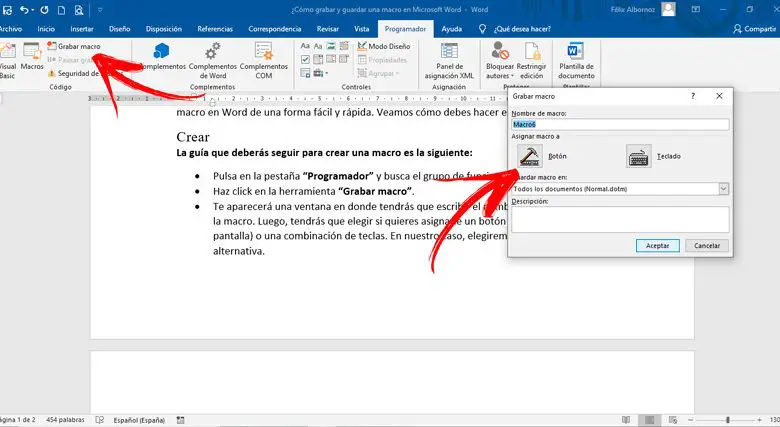The width and height of the screenshot is (780, 427).
Task: Open Panel de asignación XML
Action: pyautogui.click(x=449, y=60)
